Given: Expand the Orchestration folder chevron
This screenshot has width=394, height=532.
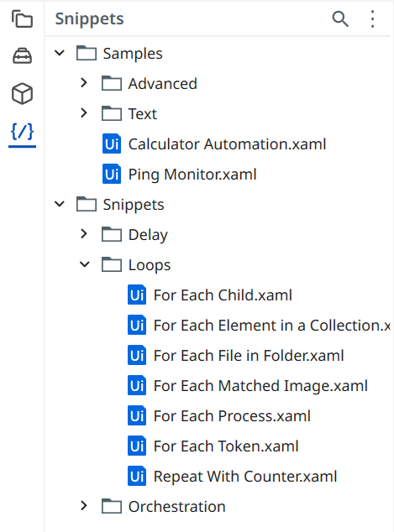Looking at the screenshot, I should tap(84, 505).
